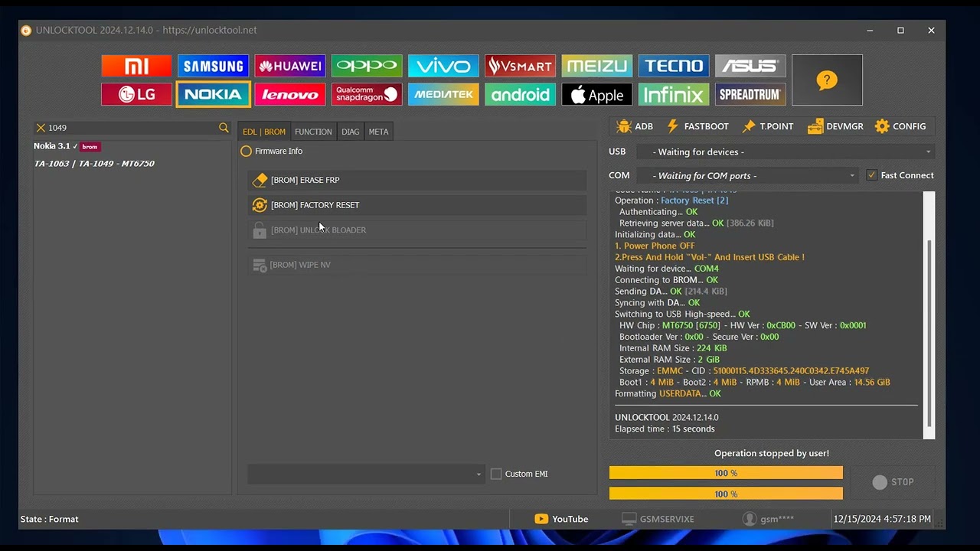Select the MediaTek brand tile
This screenshot has width=980, height=551.
point(443,95)
